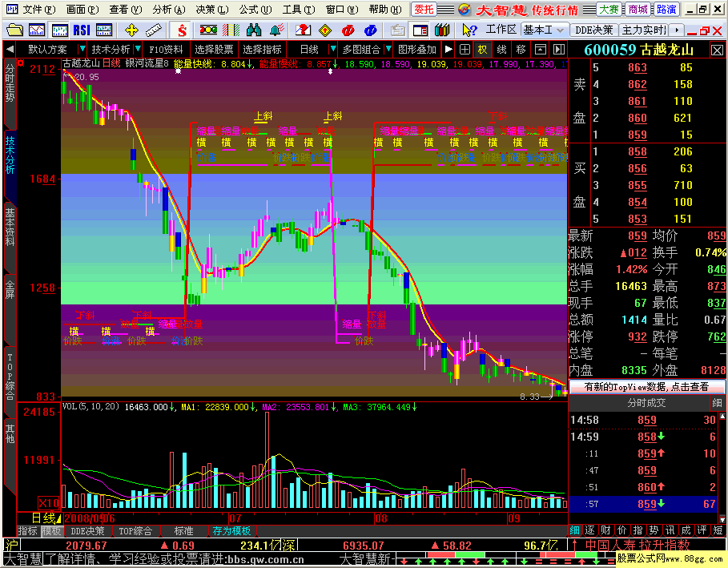This screenshot has width=728, height=568.
Task: Click the striped colour bars toolbar icon
Action: click(x=231, y=30)
